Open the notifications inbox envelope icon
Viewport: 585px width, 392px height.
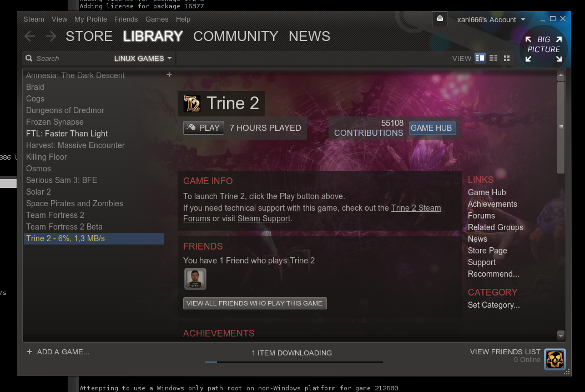coord(440,19)
